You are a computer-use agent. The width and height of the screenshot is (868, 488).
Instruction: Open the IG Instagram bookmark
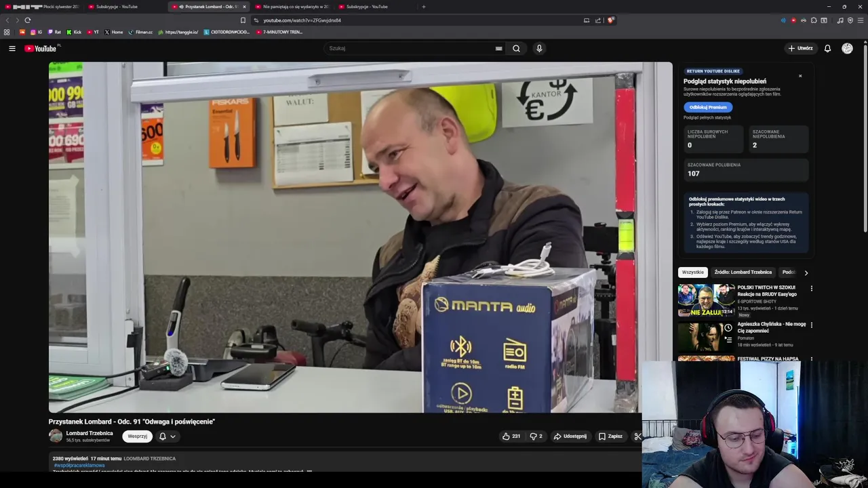pyautogui.click(x=36, y=32)
